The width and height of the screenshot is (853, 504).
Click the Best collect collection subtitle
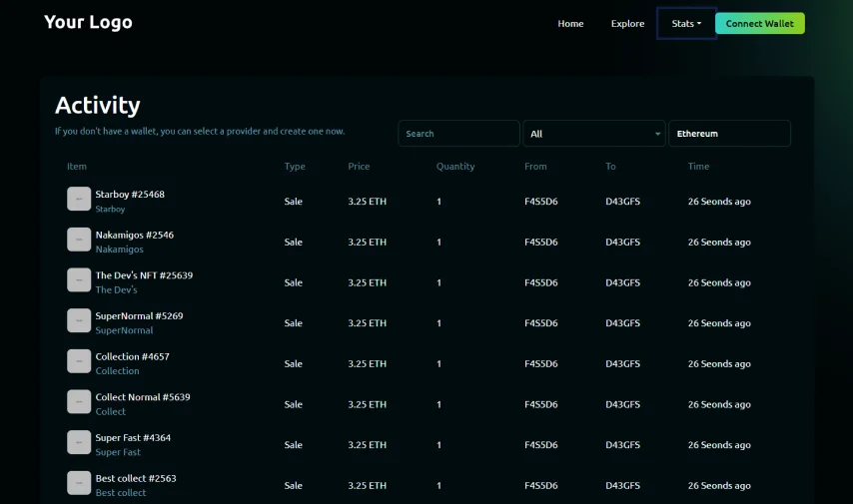point(120,493)
